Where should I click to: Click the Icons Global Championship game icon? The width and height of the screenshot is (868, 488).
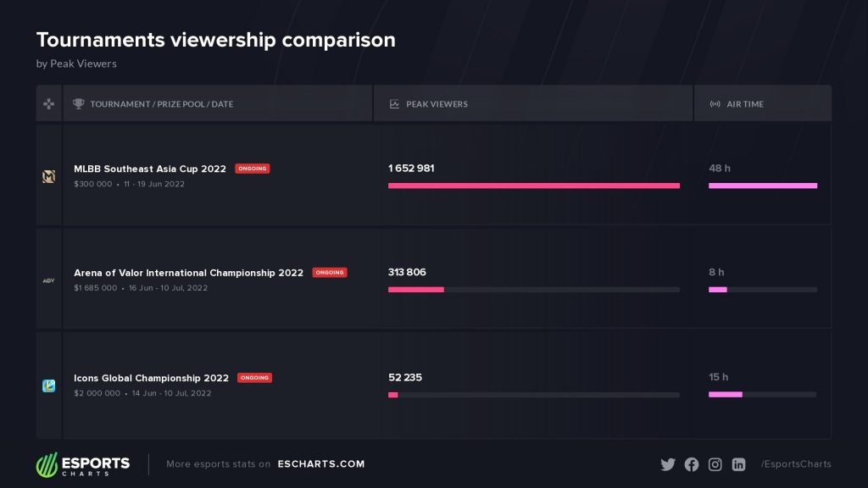[x=49, y=385]
